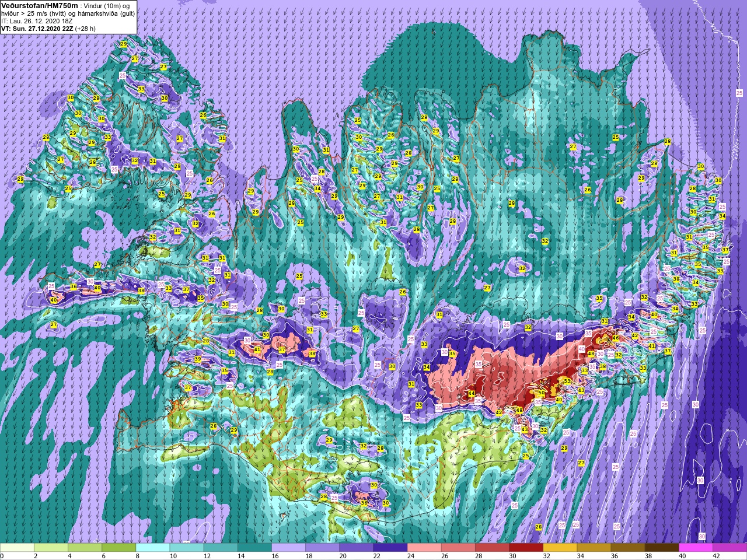Click the 6–8 olive green legend swatch
Image resolution: width=747 pixels, height=560 pixels.
pos(118,548)
